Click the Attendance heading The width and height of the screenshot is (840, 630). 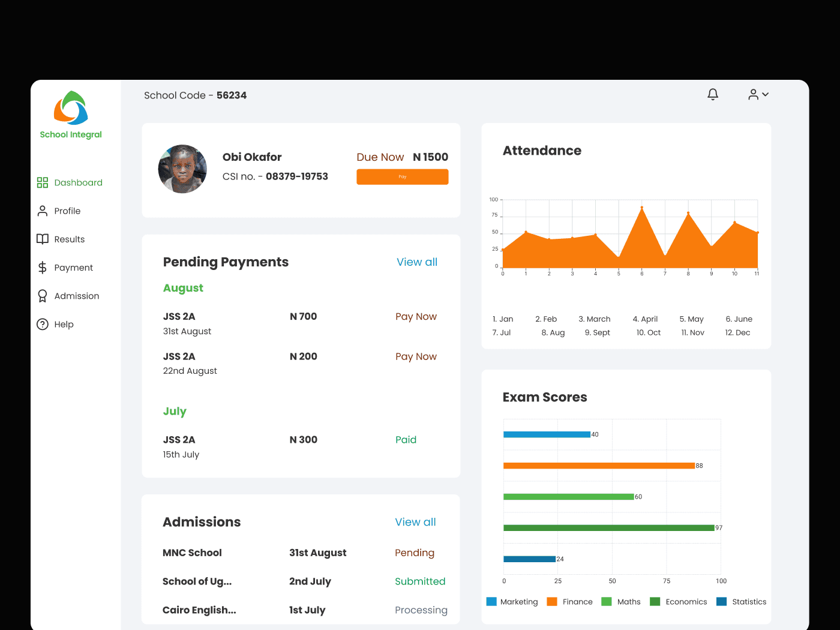tap(542, 151)
